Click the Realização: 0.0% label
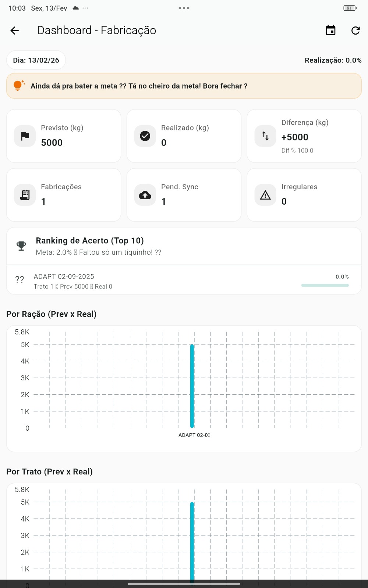 333,60
